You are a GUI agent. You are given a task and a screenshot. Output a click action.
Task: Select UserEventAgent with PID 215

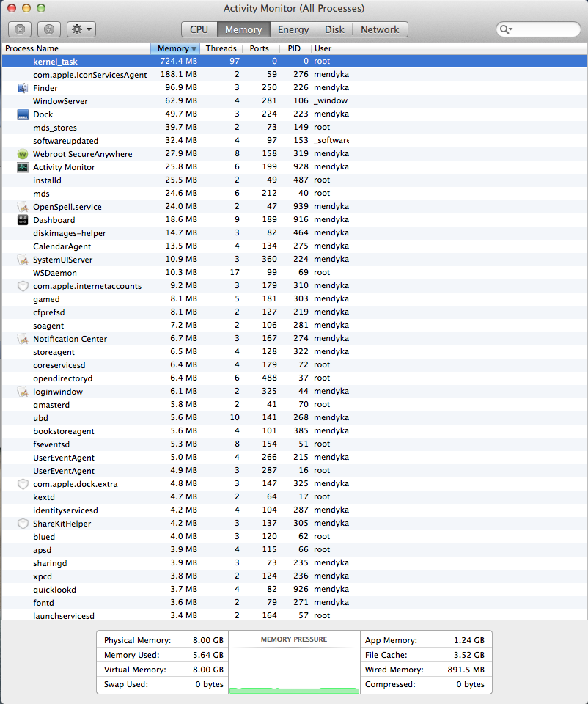[295, 458]
